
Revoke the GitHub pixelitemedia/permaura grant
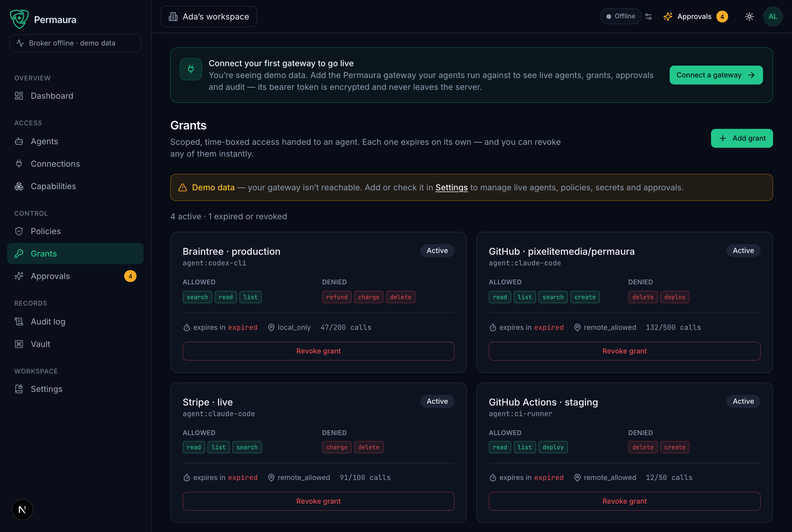(624, 351)
